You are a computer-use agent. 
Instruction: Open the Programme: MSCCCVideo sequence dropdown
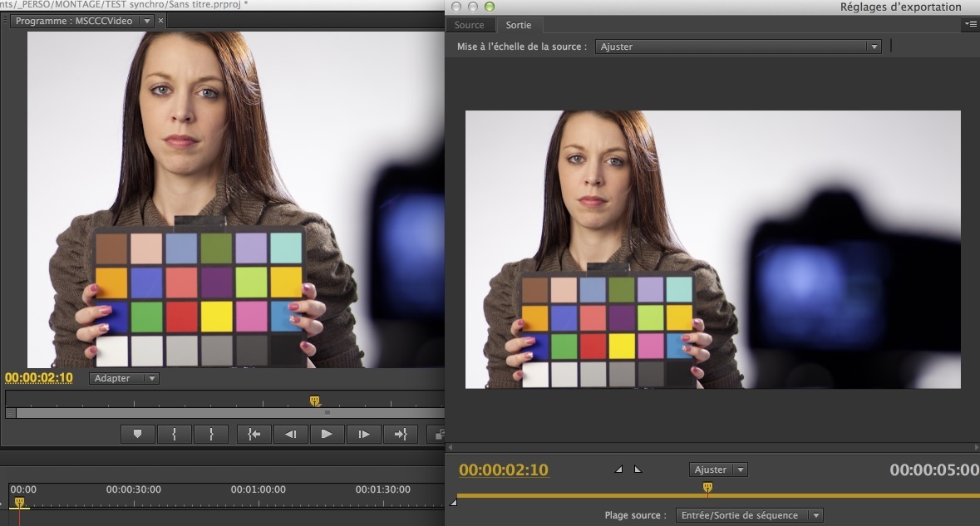pos(146,21)
